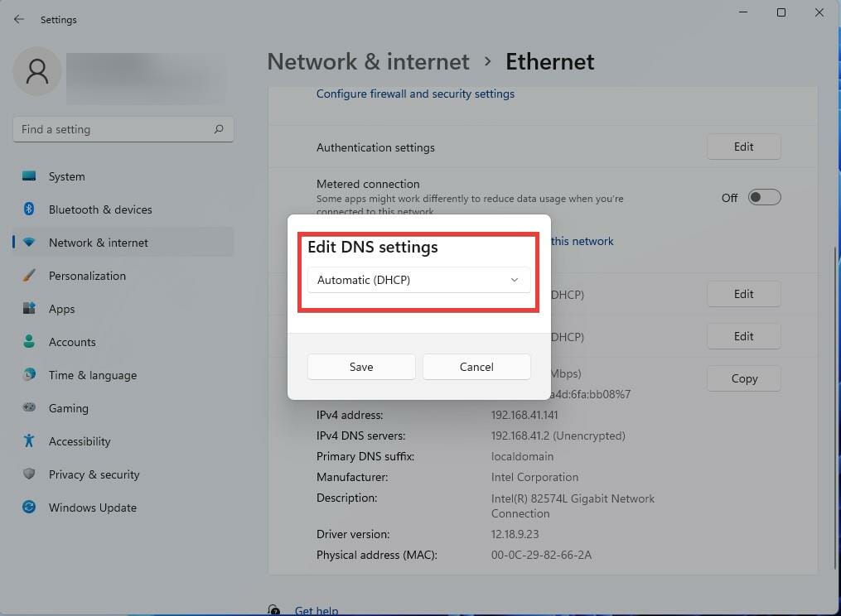Click the Ethernet page title
Viewport: 841px width, 616px height.
(550, 61)
